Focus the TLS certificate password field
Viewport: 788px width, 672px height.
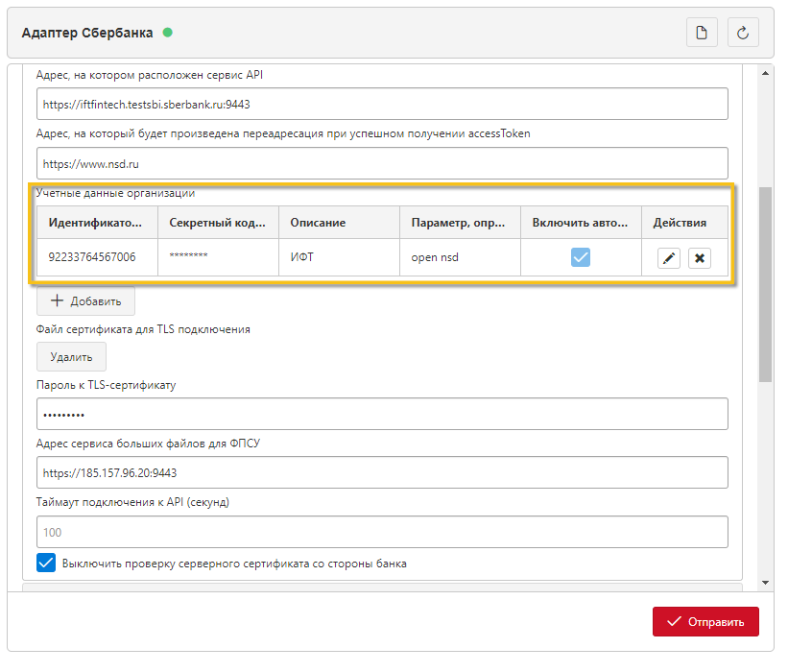point(382,414)
